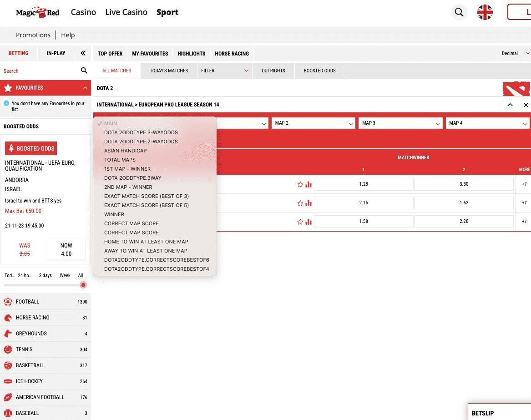Go to the Casino section
Image resolution: width=531 pixels, height=420 pixels.
[83, 12]
